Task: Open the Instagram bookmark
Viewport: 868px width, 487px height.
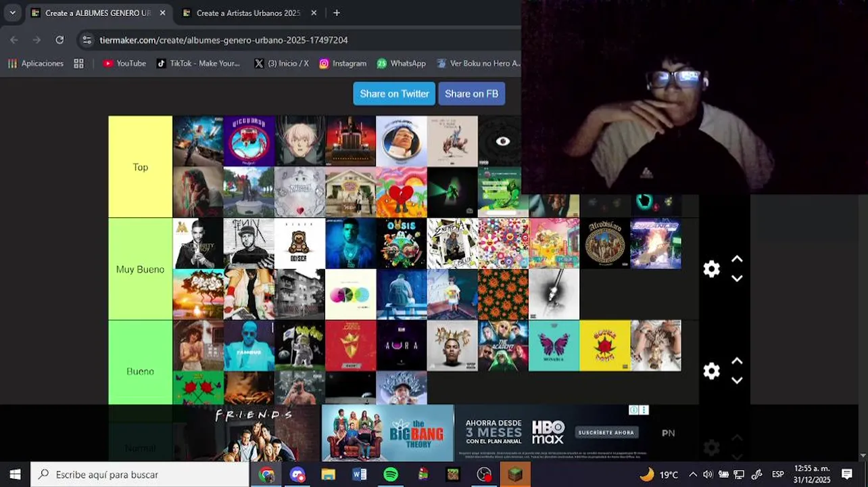Action: (x=343, y=63)
